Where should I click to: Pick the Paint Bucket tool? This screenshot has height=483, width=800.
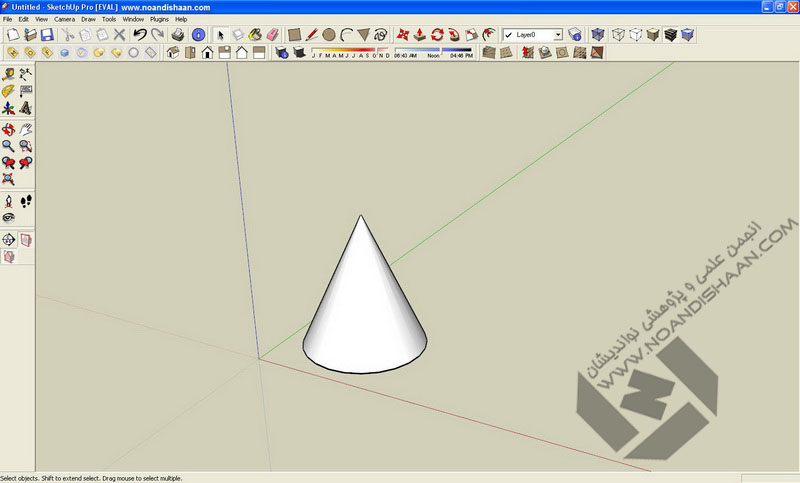pos(255,34)
